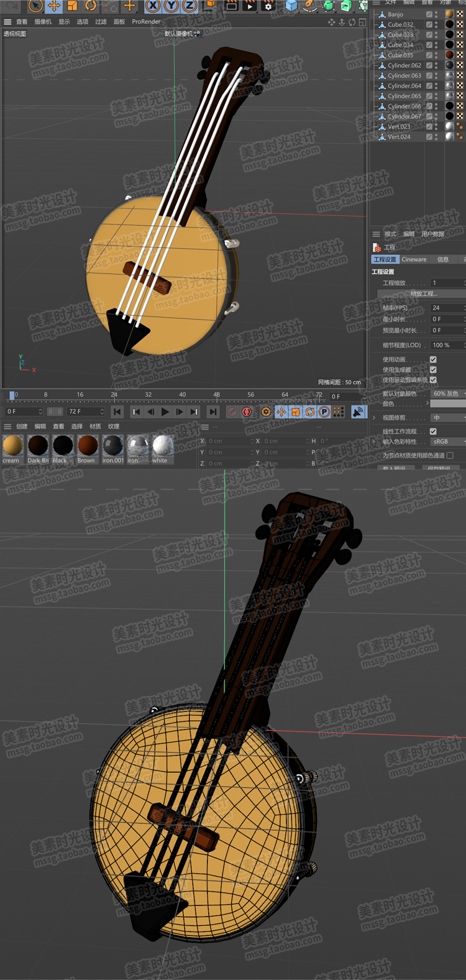Open the 创建 material manager menu

click(22, 427)
